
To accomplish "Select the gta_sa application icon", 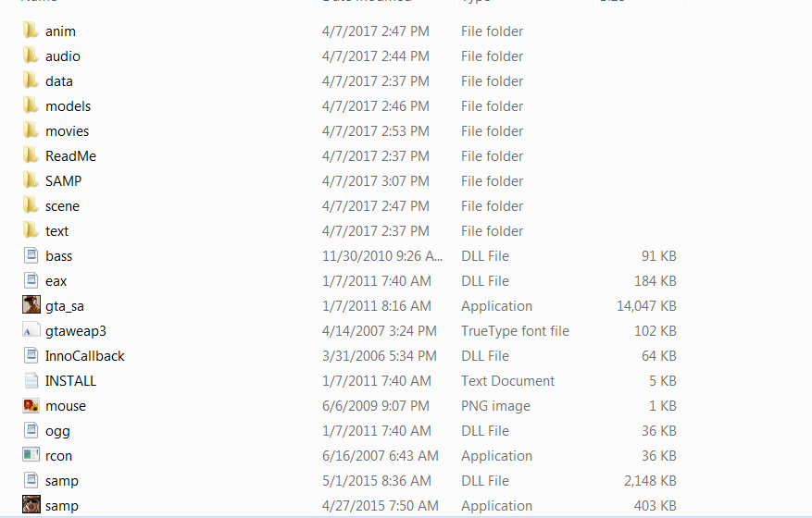I will coord(31,305).
